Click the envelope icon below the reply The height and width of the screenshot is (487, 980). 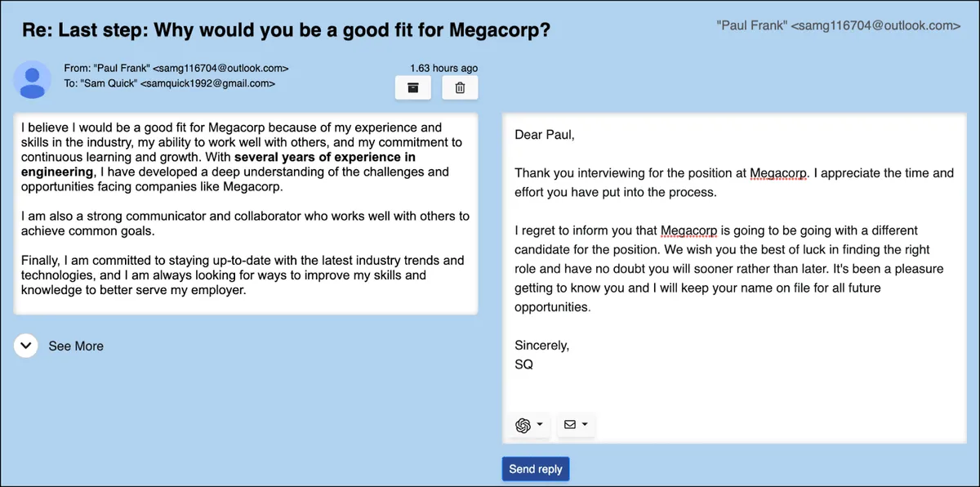(570, 425)
